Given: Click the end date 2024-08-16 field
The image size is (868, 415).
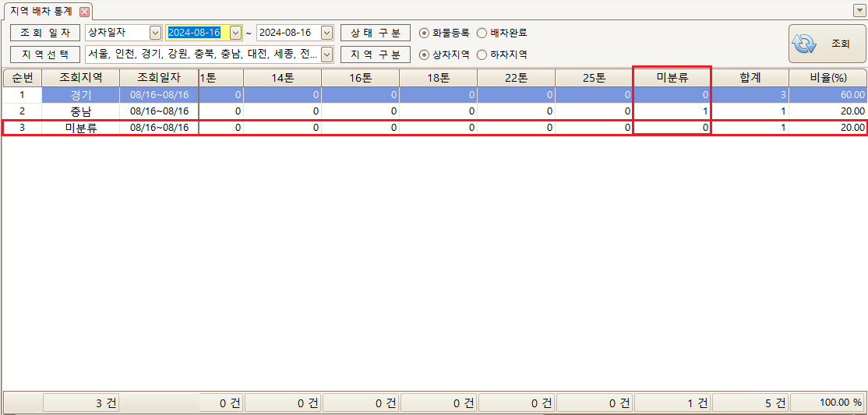Looking at the screenshot, I should (287, 33).
